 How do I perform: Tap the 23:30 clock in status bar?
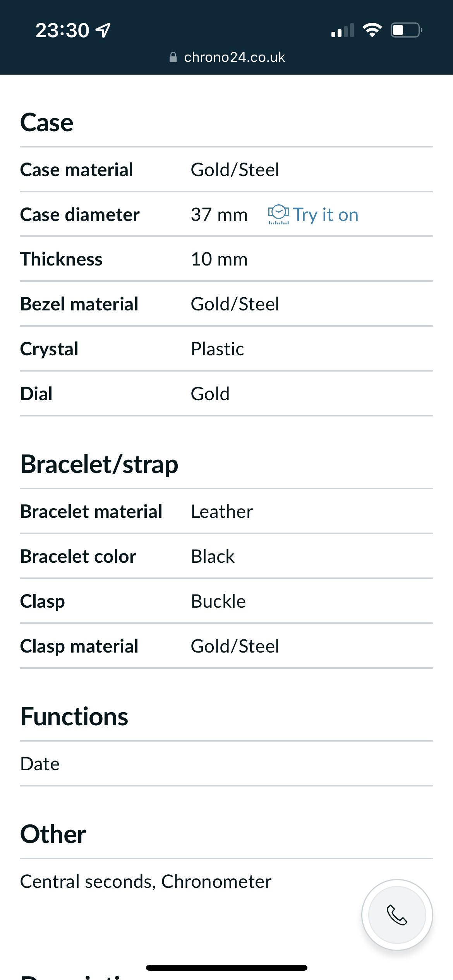tap(62, 30)
